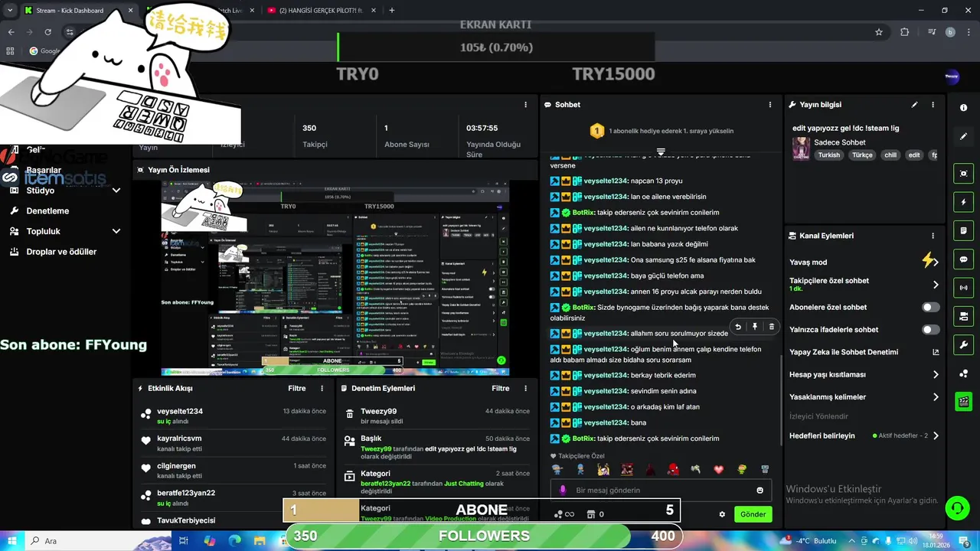980x551 pixels.
Task: Delete the 'allahım soru sorulmuyor sizede' message
Action: click(771, 327)
